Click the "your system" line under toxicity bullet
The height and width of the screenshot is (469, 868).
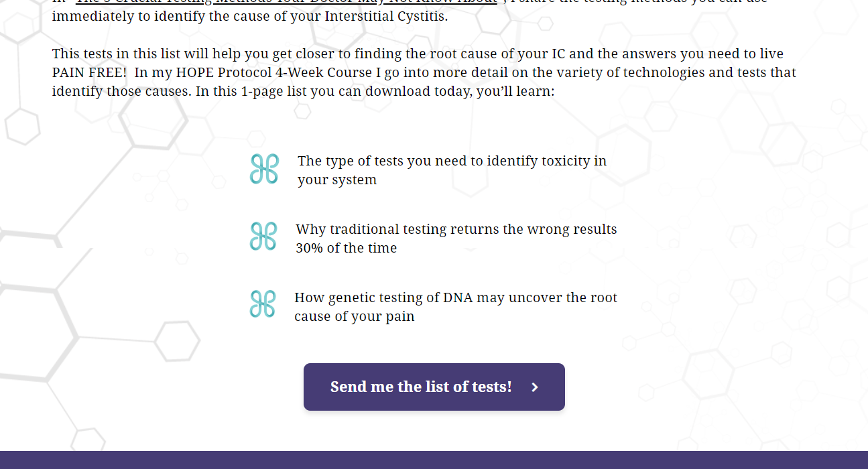pyautogui.click(x=337, y=180)
